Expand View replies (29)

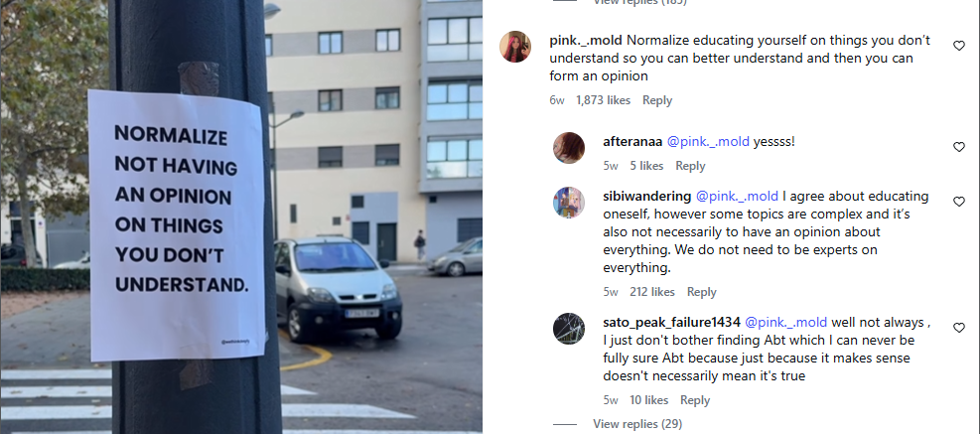click(x=636, y=424)
